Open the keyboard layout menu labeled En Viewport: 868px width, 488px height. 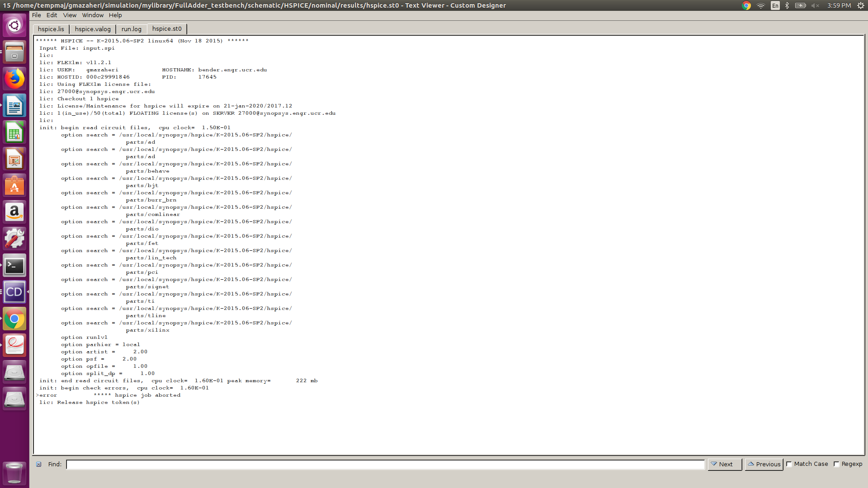tap(775, 5)
